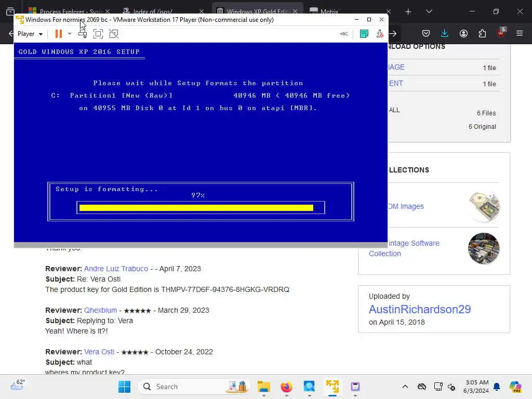Show hidden system tray icons
The height and width of the screenshot is (399, 532).
coord(405,387)
